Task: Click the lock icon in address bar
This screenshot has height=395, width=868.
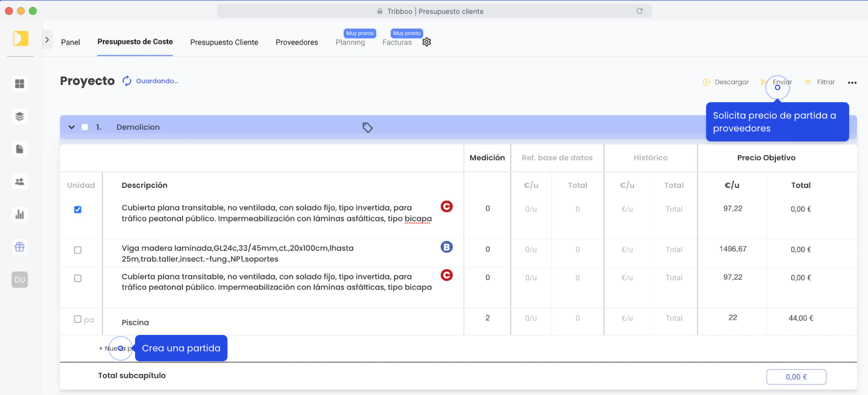Action: tap(380, 11)
